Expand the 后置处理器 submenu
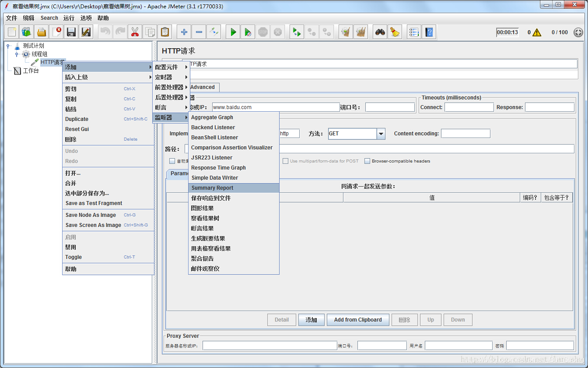Viewport: 588px width, 368px height. (171, 97)
